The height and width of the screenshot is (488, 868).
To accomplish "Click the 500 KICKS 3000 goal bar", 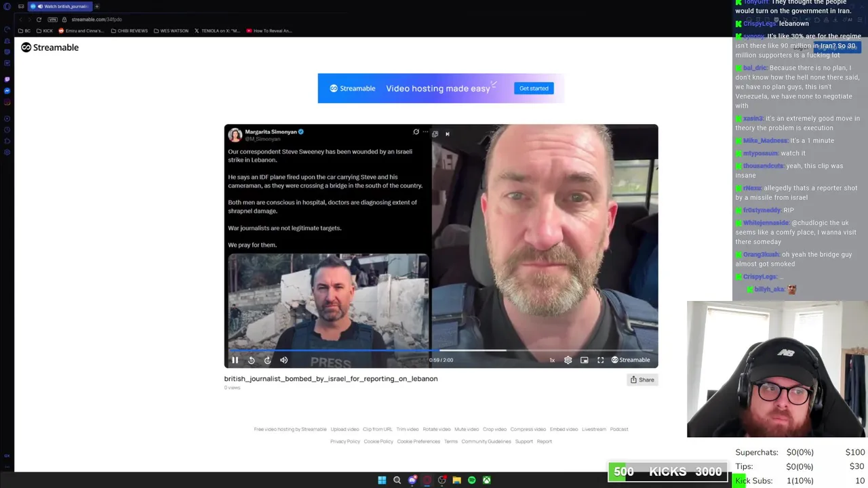I will [x=667, y=472].
